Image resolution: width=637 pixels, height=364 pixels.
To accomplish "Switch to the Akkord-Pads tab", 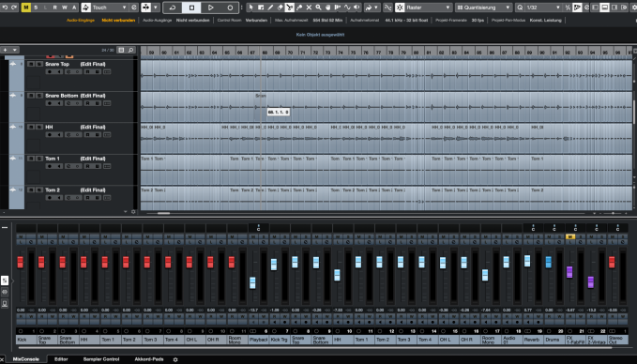I will tap(148, 359).
